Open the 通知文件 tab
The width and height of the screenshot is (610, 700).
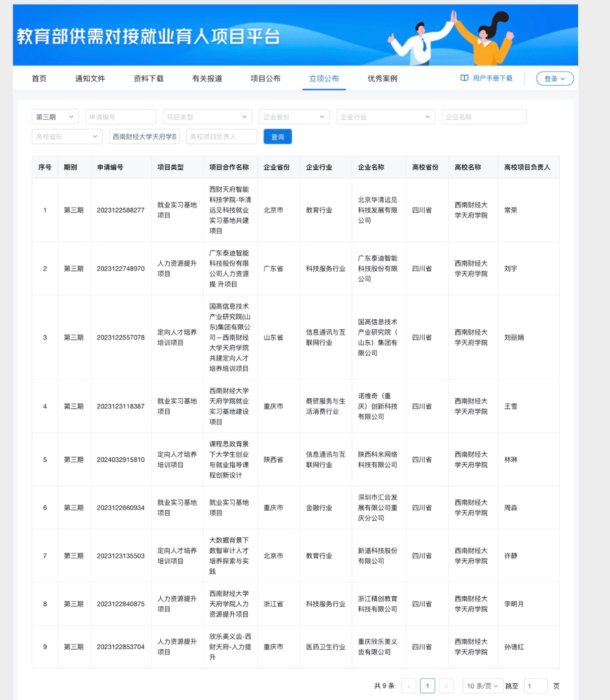tap(90, 79)
